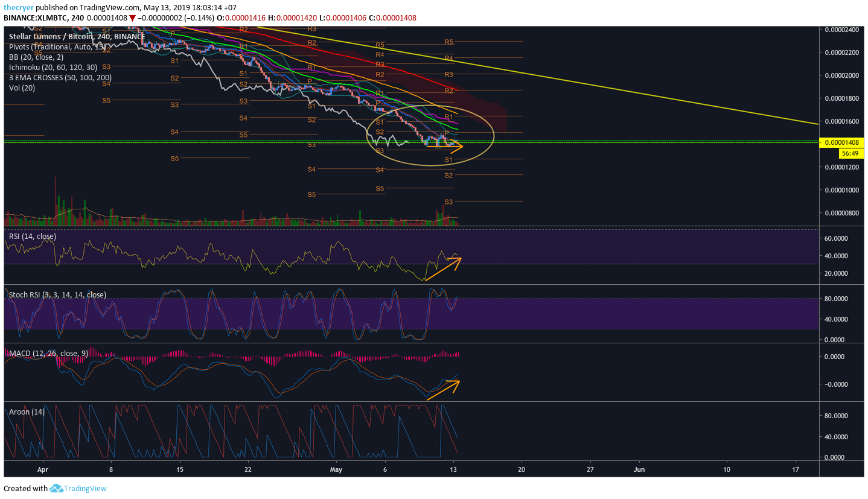Click the '27' date on time axis
Image resolution: width=868 pixels, height=499 pixels.
pos(590,469)
